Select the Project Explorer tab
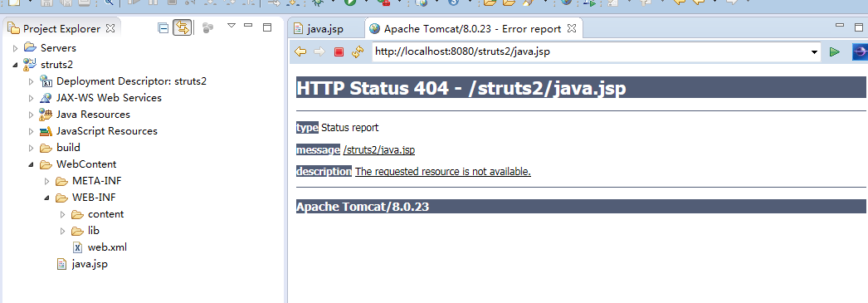 coord(61,29)
